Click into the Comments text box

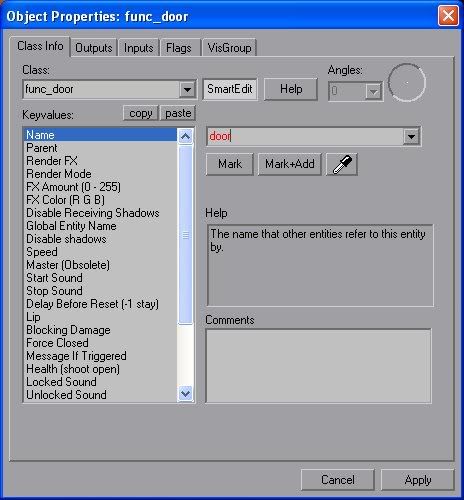coord(318,366)
